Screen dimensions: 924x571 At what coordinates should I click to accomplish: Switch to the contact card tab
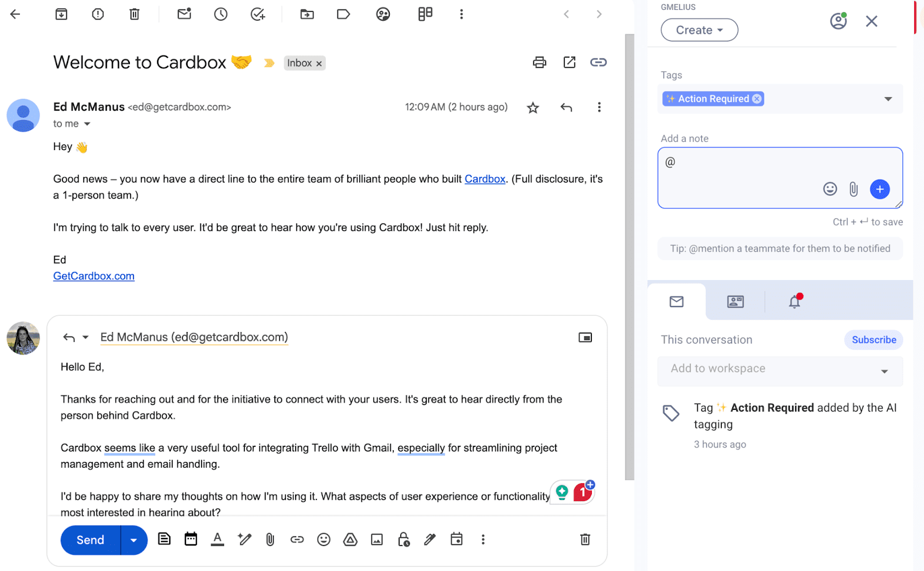pos(735,301)
